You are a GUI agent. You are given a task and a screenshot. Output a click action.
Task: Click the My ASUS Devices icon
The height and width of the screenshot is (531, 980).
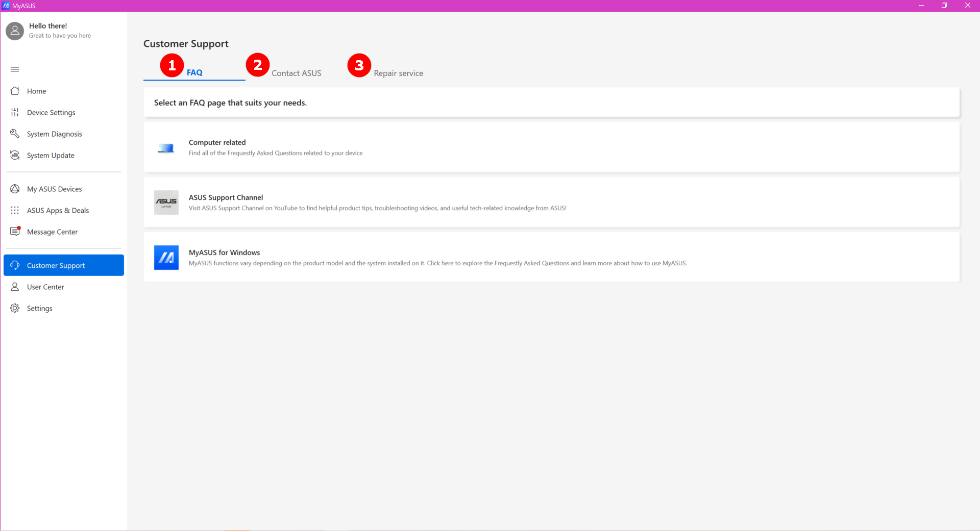[x=15, y=189]
